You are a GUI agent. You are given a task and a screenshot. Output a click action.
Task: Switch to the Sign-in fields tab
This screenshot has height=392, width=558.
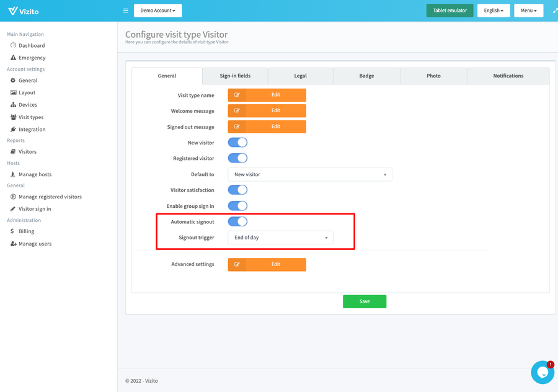pos(235,76)
